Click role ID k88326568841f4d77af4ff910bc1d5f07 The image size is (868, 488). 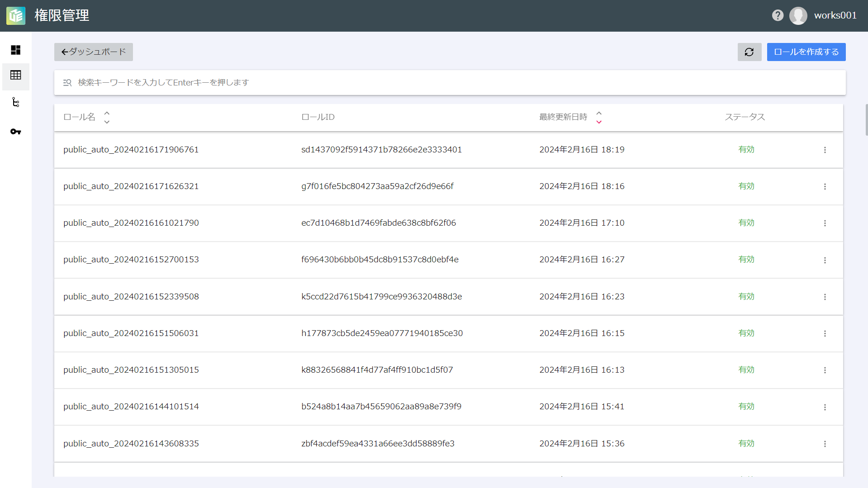coord(377,370)
